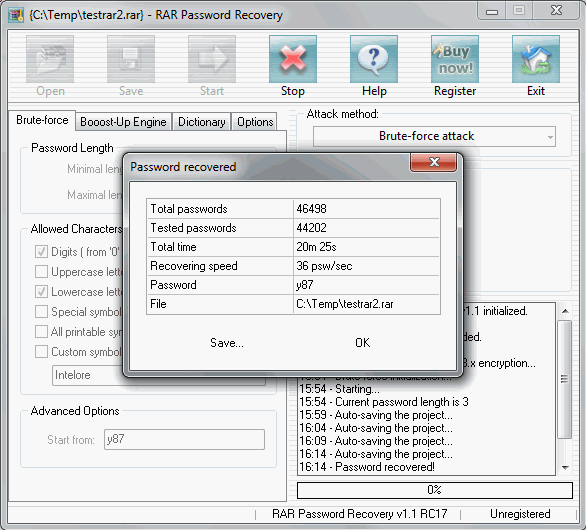Click log line '16:14 - Password recovered!'

click(x=367, y=467)
